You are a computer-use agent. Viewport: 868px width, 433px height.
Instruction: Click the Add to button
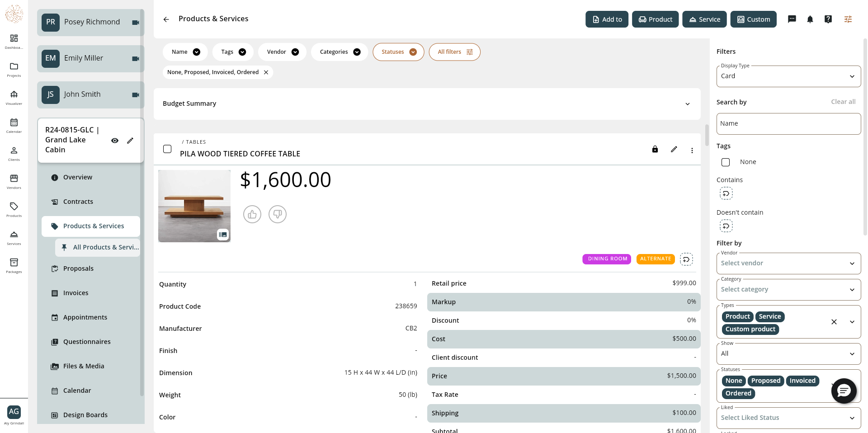click(607, 19)
